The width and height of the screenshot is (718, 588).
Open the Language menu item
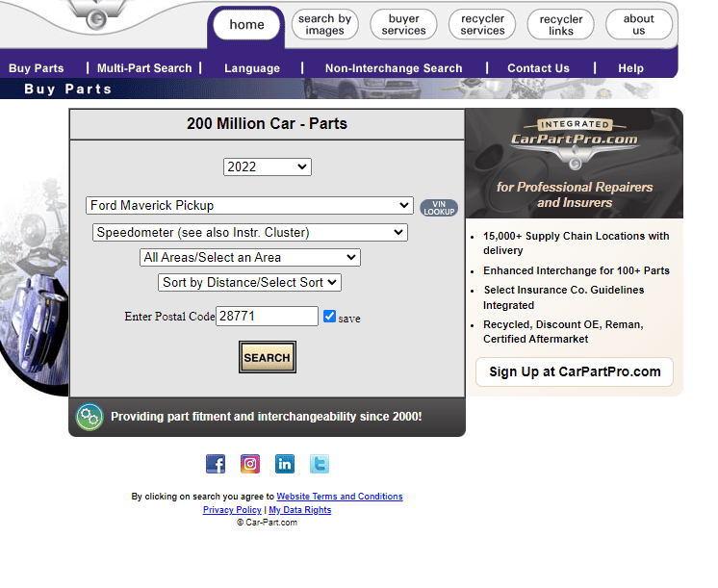tap(252, 68)
